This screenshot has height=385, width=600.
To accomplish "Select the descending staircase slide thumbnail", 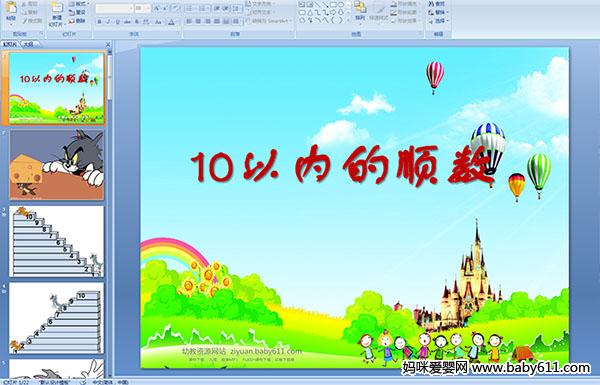I will 57,241.
